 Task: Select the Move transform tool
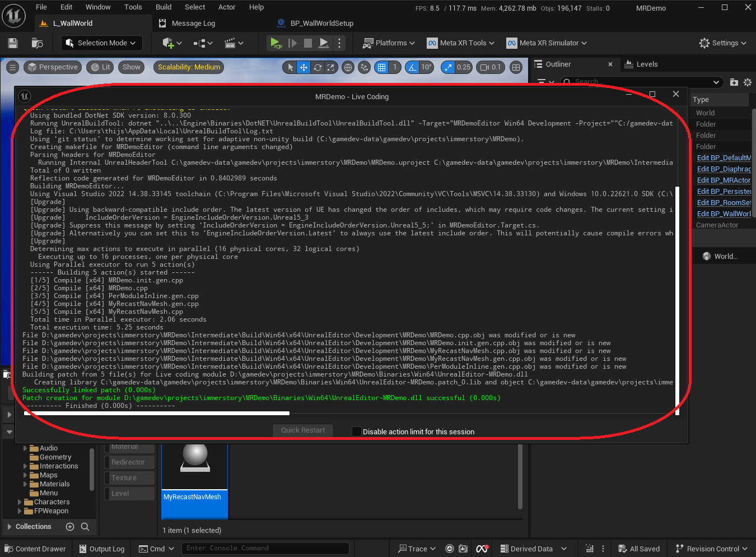pyautogui.click(x=303, y=67)
